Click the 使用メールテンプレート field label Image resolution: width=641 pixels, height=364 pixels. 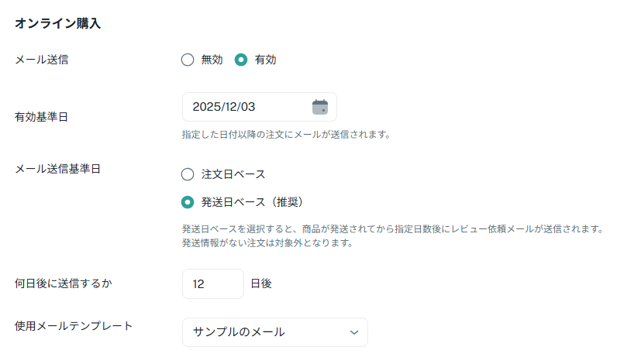point(74,325)
